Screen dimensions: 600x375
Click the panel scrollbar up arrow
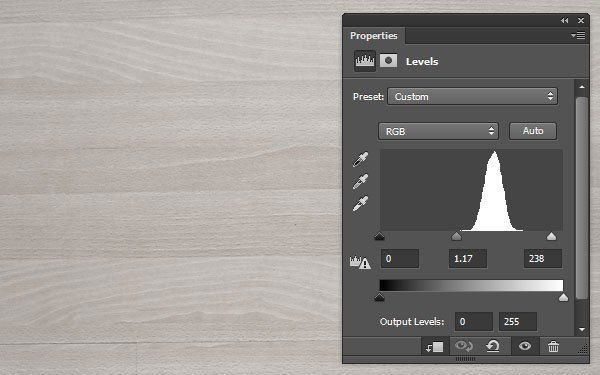pyautogui.click(x=582, y=87)
